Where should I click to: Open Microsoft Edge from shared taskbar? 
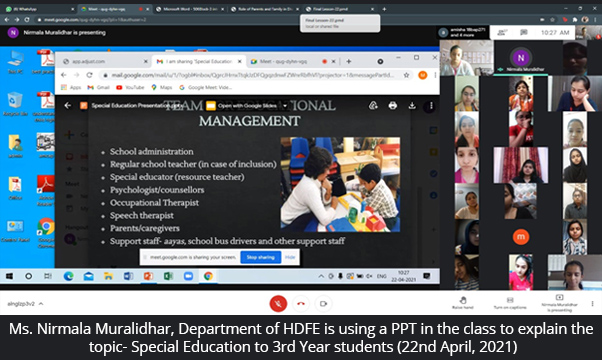pos(68,276)
